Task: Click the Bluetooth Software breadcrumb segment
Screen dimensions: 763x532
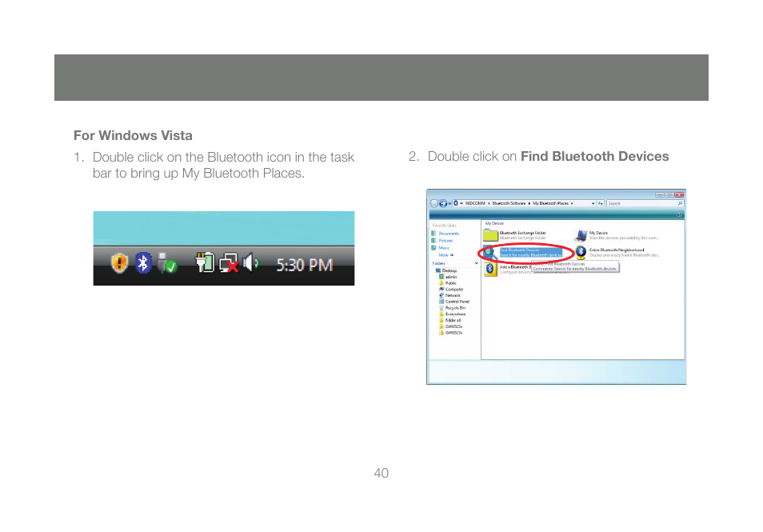Action: coord(509,203)
